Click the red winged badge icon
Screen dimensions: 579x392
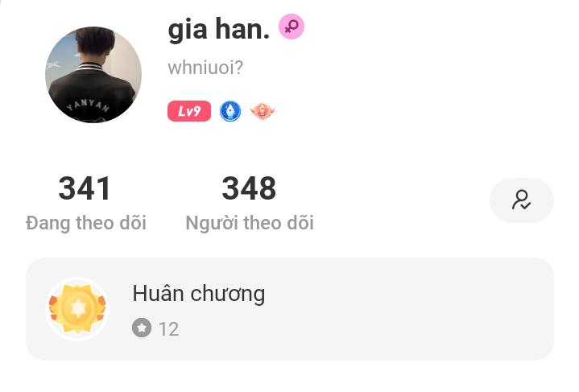point(263,111)
